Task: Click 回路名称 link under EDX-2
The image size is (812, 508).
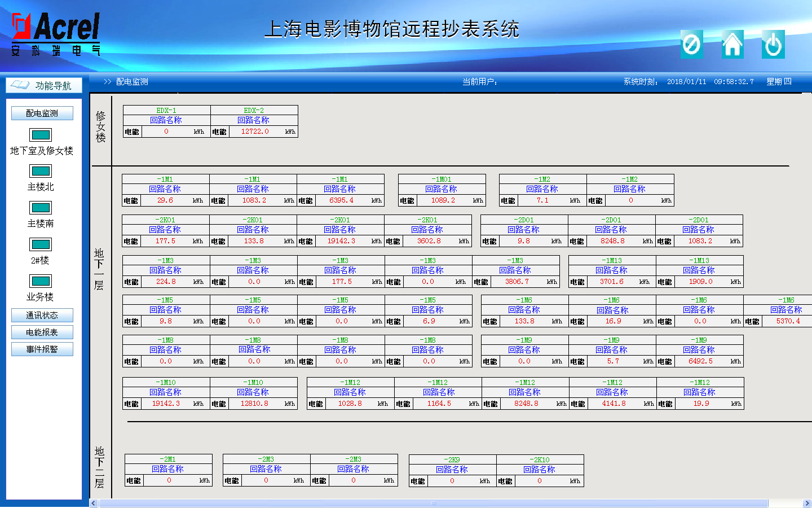Action: [254, 120]
